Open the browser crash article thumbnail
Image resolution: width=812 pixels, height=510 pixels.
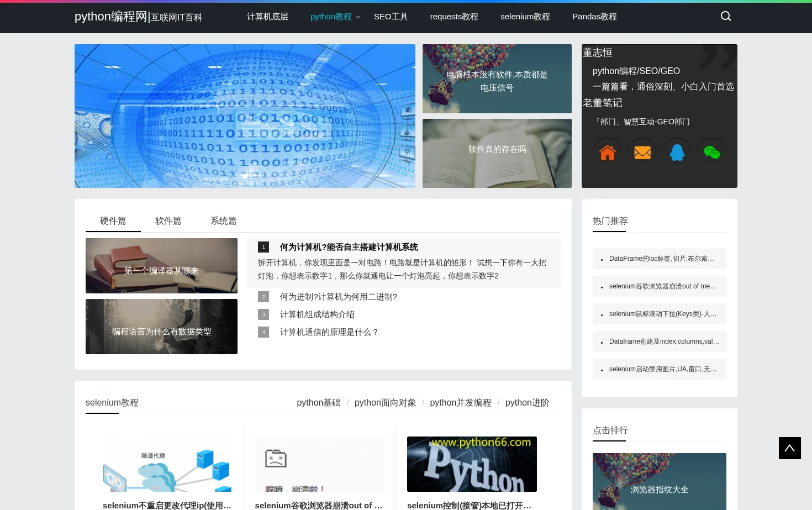[320, 464]
